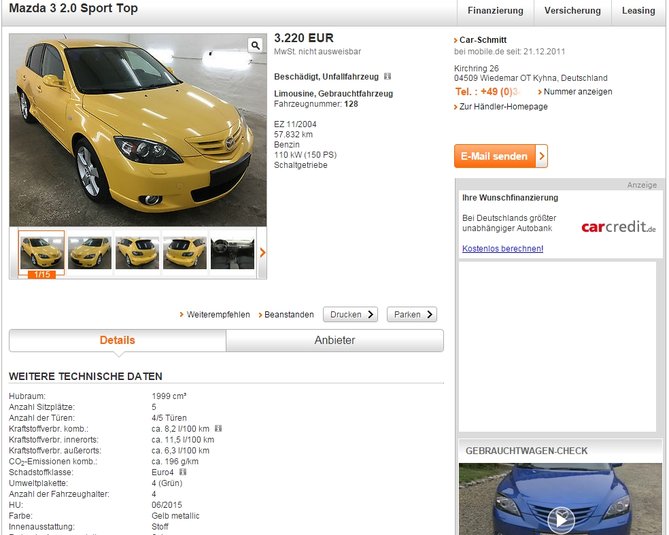
Task: Click address line Kirchring 26
Action: [x=476, y=68]
